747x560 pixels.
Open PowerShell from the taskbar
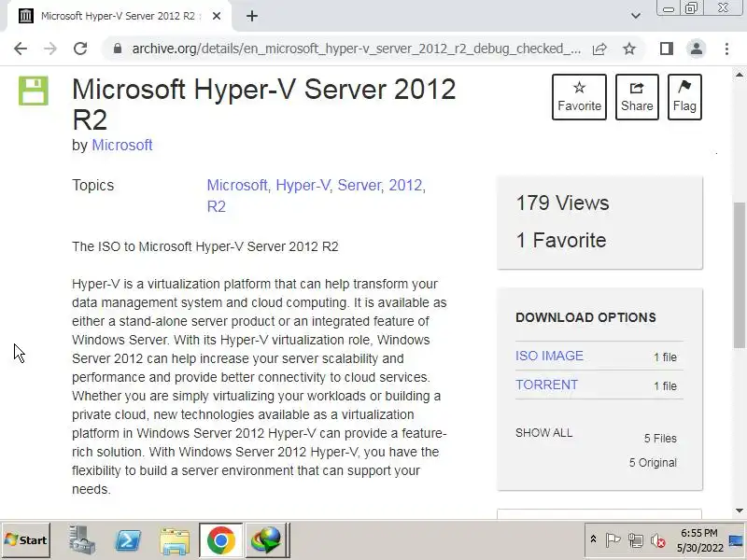128,540
